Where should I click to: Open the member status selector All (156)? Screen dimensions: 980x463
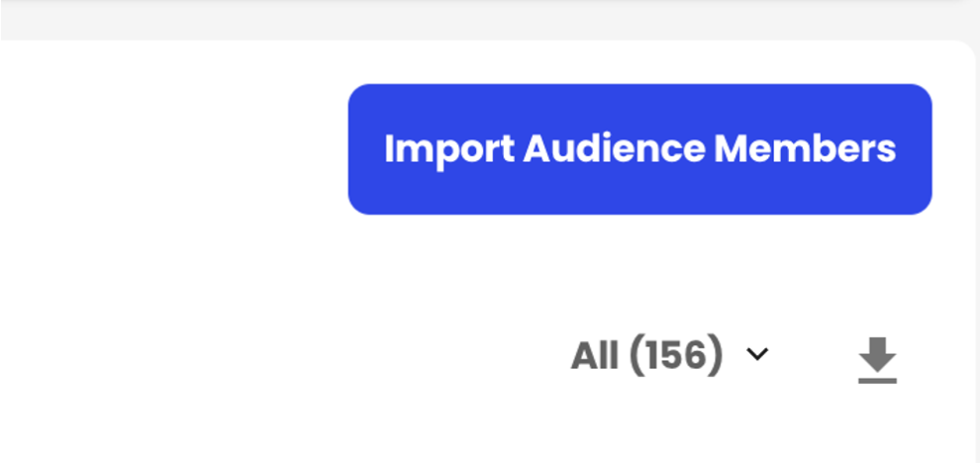pos(670,355)
